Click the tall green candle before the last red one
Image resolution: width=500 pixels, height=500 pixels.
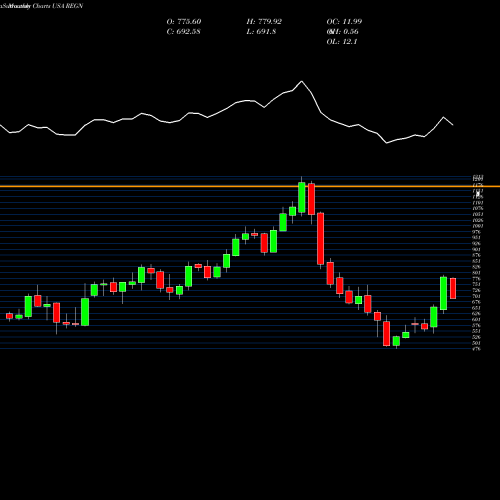tap(443, 293)
